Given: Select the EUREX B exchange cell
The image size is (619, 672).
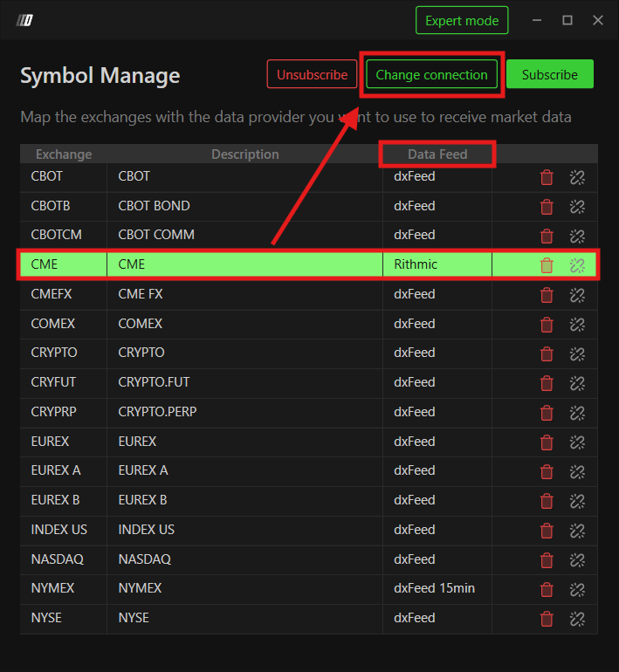Looking at the screenshot, I should pyautogui.click(x=64, y=500).
